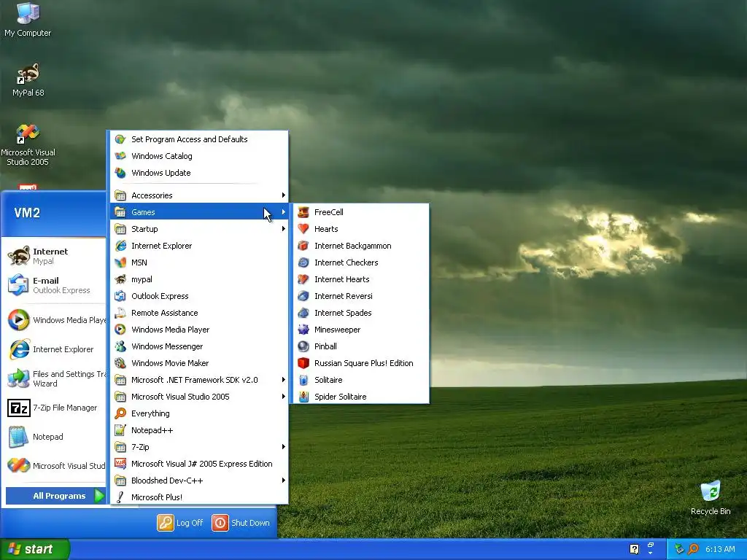Select My Computer desktop icon
The image size is (747, 560).
(28, 20)
